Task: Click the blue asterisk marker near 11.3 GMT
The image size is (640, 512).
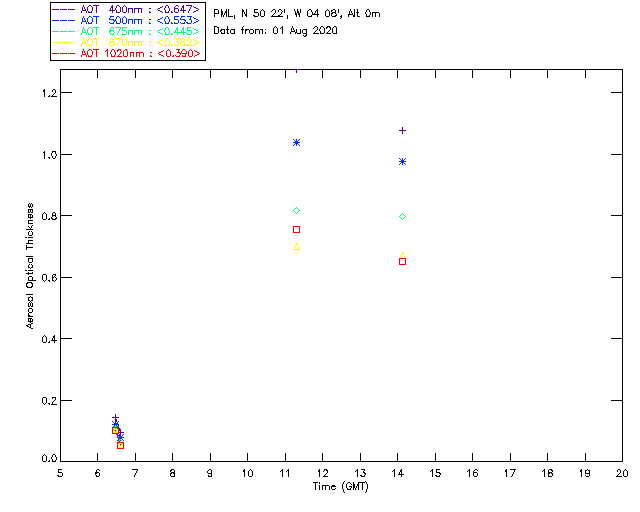Action: point(297,142)
